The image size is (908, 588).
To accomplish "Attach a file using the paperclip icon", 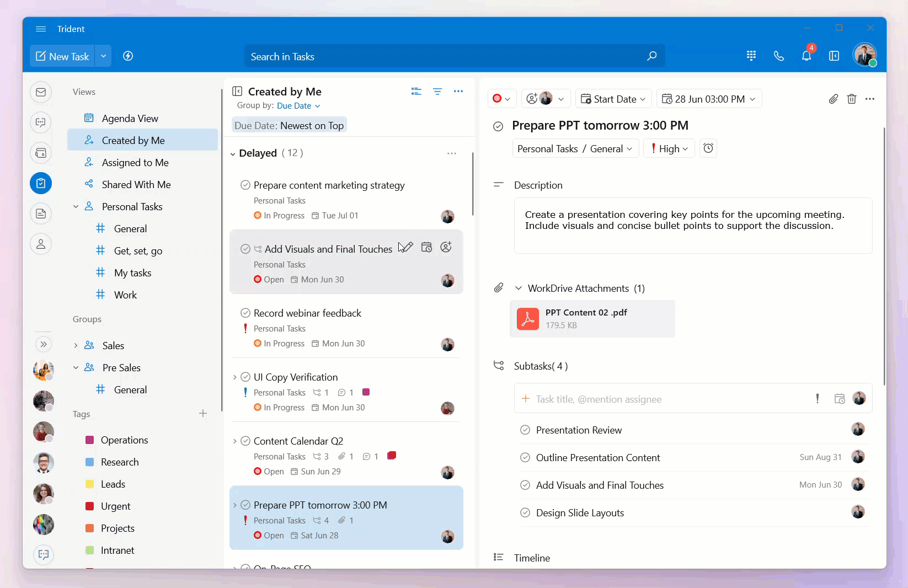I will (834, 99).
